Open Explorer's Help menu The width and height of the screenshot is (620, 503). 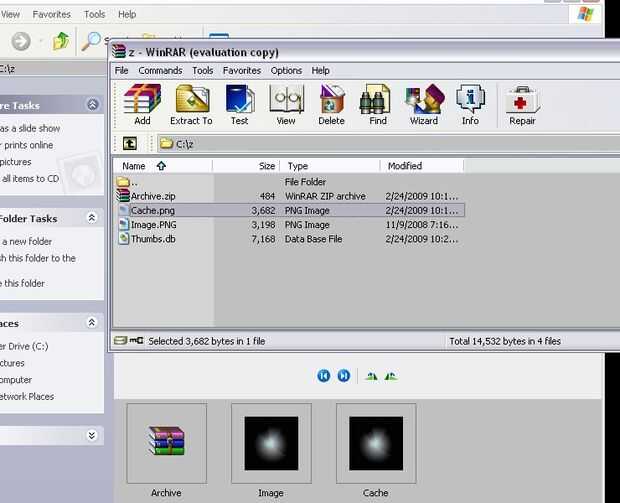127,15
